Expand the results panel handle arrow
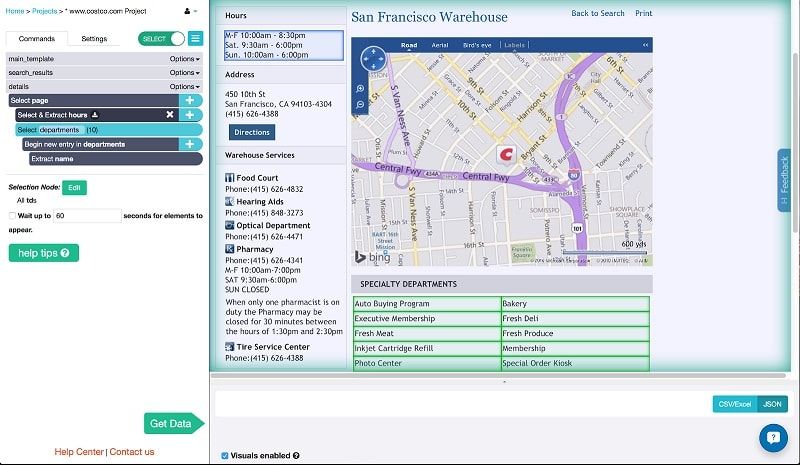Viewport: 800px width, 465px height. tap(505, 381)
